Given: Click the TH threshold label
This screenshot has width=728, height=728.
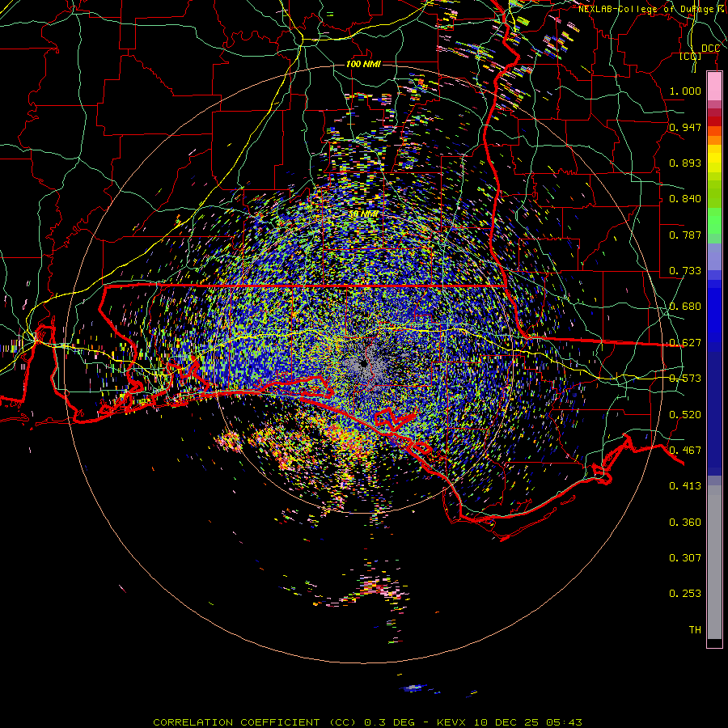Looking at the screenshot, I should click(695, 630).
